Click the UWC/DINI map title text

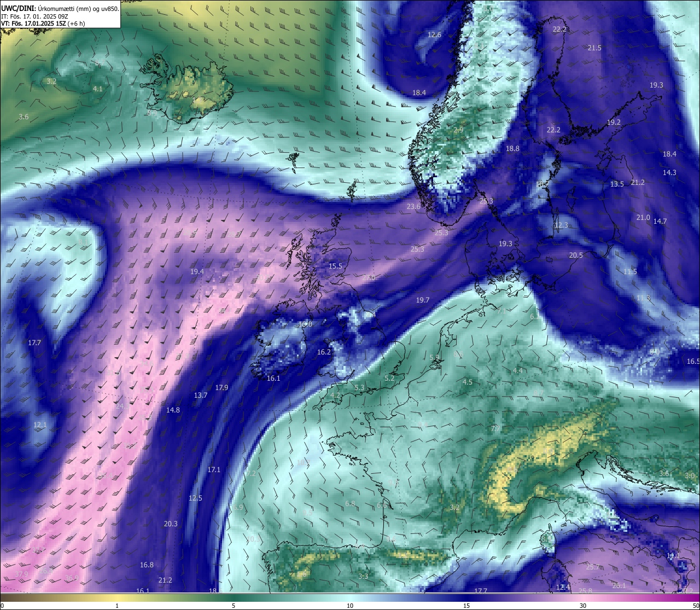[x=60, y=8]
